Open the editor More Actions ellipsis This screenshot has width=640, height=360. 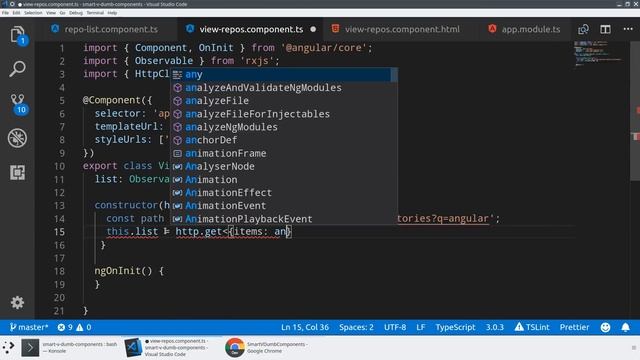628,29
